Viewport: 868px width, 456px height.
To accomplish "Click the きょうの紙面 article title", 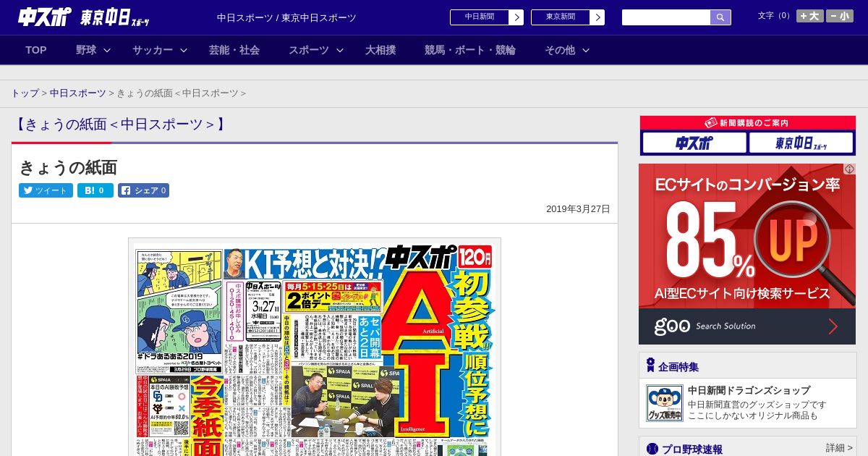I will pyautogui.click(x=68, y=167).
